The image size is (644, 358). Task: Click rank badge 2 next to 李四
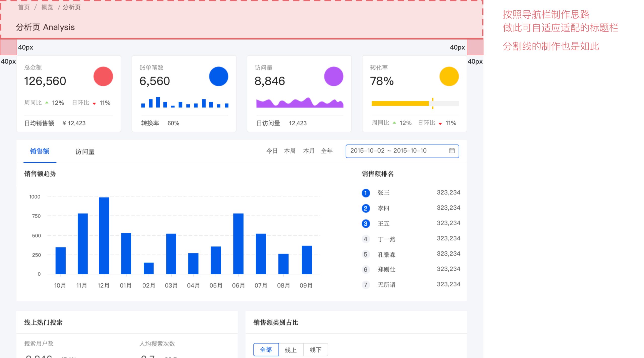coord(366,208)
